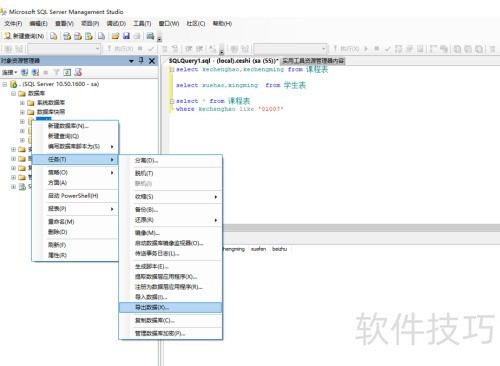Open the 调试(D) menu

point(116,24)
